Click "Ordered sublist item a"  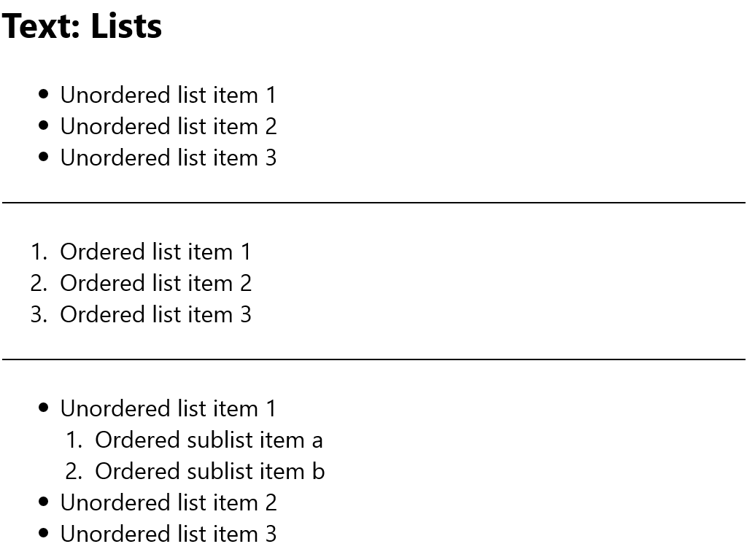(x=209, y=440)
